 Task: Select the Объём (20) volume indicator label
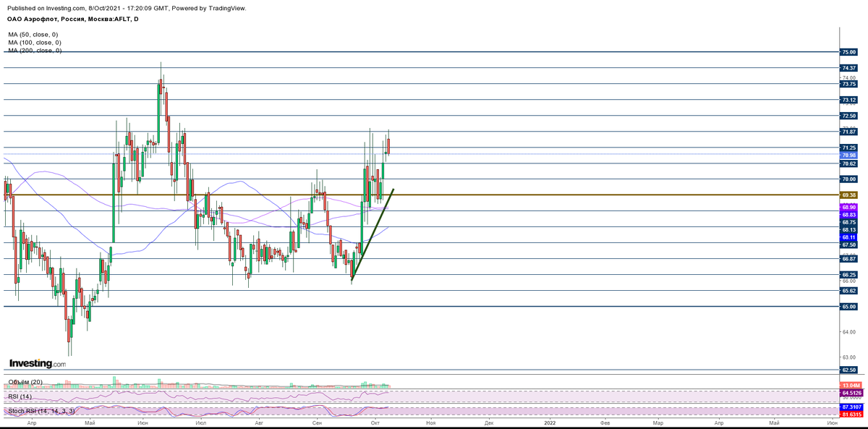pyautogui.click(x=26, y=382)
